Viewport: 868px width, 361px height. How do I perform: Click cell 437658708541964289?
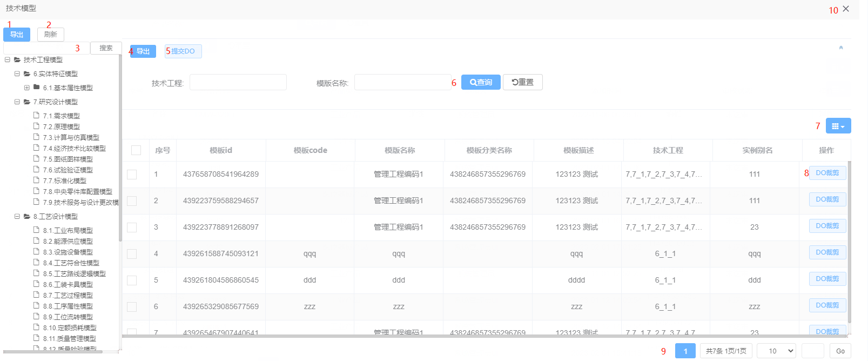click(221, 174)
